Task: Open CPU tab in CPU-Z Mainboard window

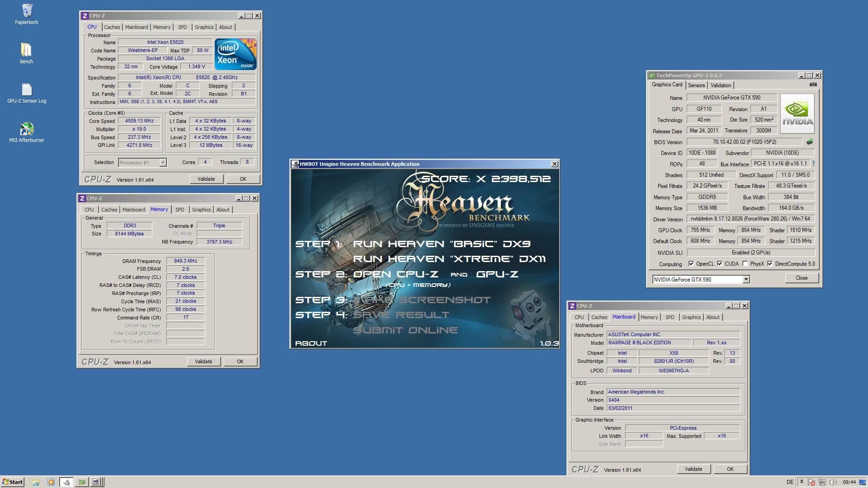Action: [579, 317]
